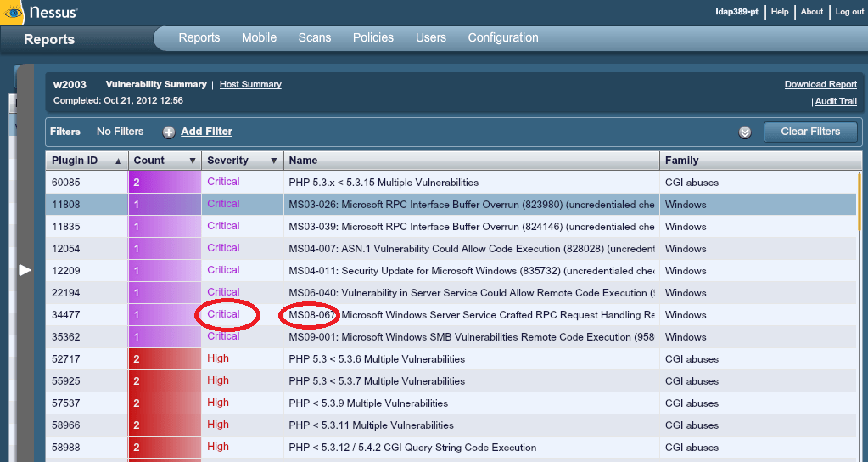Viewport: 868px width, 462px height.
Task: Click the Help link
Action: coord(780,12)
